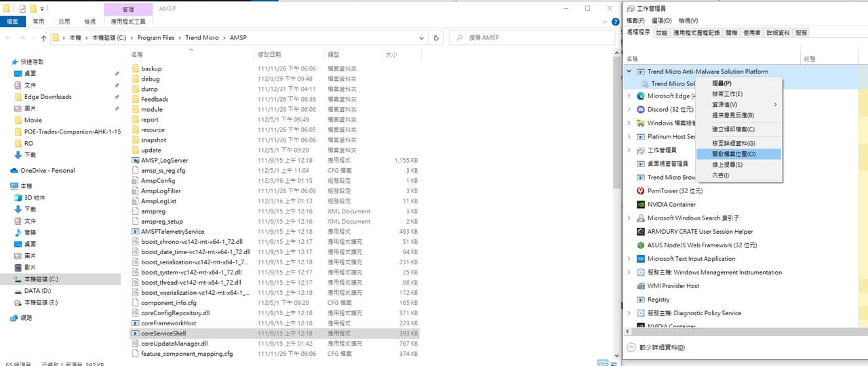Image resolution: width=868 pixels, height=366 pixels.
Task: Click the Registry process icon
Action: click(640, 299)
